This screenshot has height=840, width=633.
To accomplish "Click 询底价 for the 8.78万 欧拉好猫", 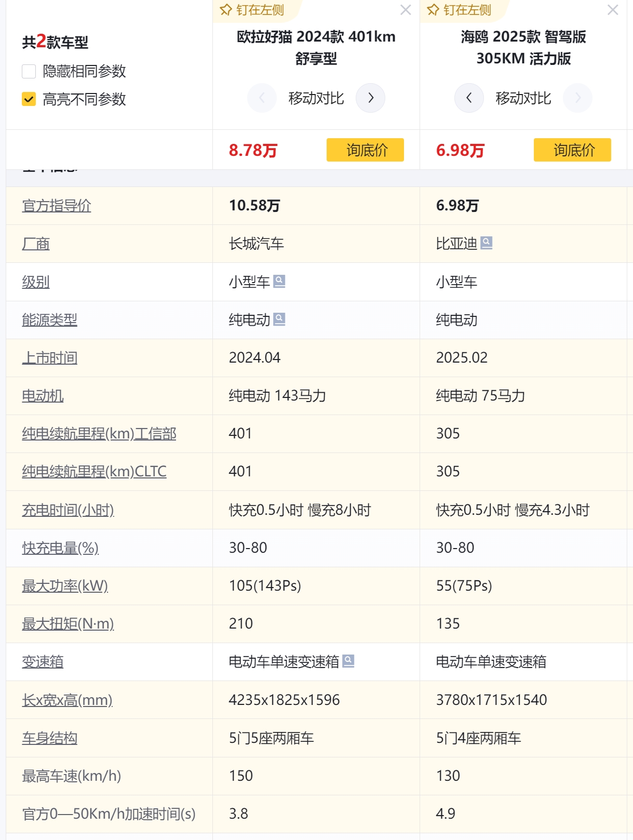I will 365,150.
